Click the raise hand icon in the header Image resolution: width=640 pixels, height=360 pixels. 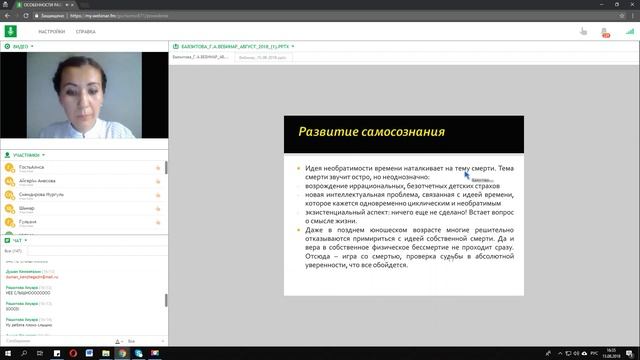tap(584, 31)
